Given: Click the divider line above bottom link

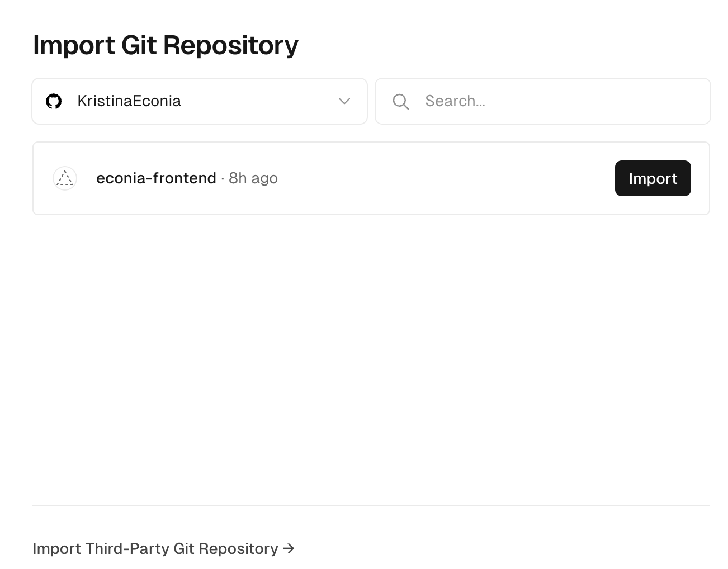Looking at the screenshot, I should click(x=371, y=505).
